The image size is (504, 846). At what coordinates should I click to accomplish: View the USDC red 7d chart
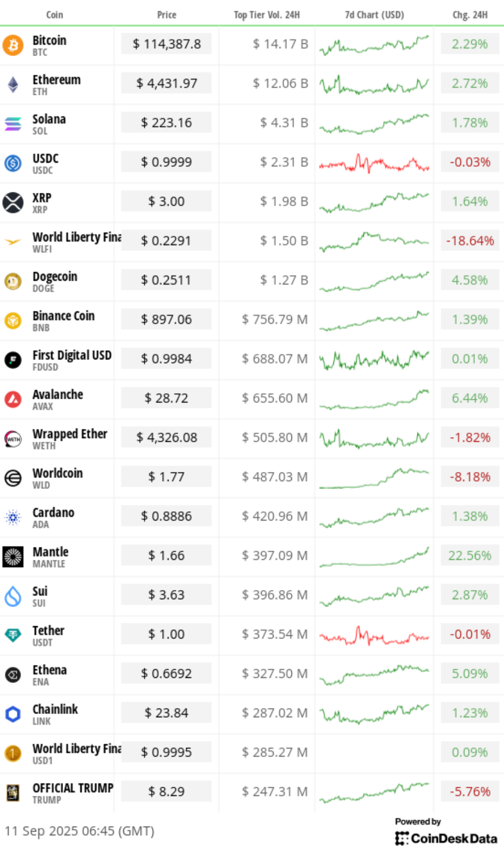point(374,162)
